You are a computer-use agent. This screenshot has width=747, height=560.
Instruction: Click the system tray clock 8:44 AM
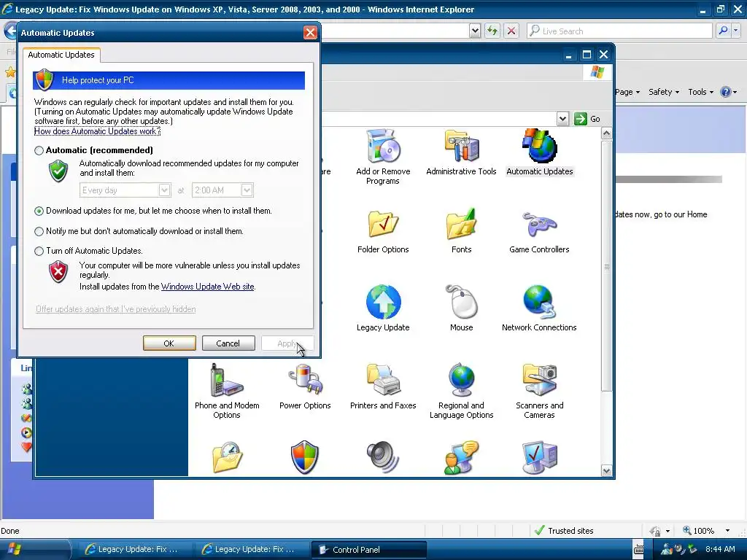(720, 550)
